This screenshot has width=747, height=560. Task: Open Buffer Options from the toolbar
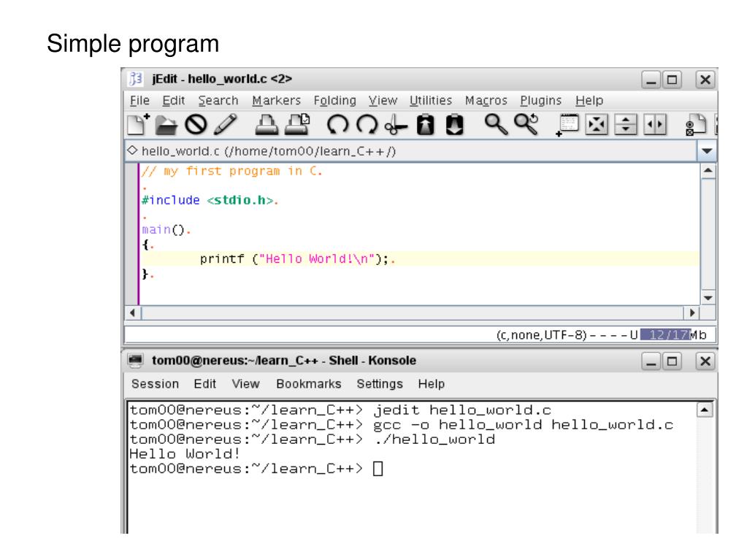(x=696, y=125)
